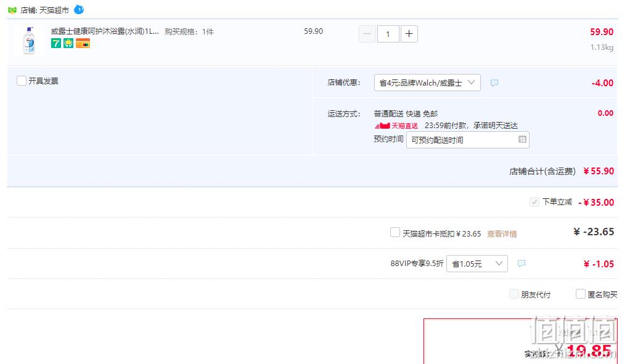Image resolution: width=622 pixels, height=364 pixels.
Task: Open the 威露士 body wash product thumbnail
Action: [29, 40]
